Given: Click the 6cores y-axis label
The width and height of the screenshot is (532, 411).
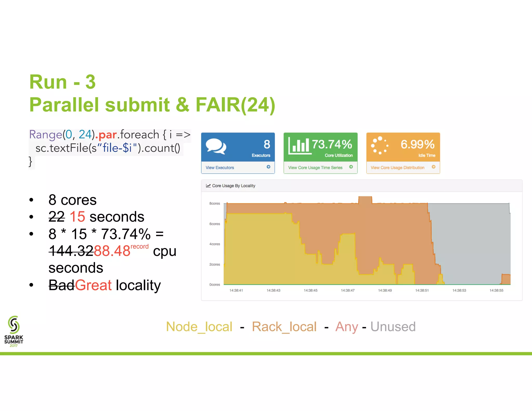Looking at the screenshot, I should pyautogui.click(x=215, y=224).
